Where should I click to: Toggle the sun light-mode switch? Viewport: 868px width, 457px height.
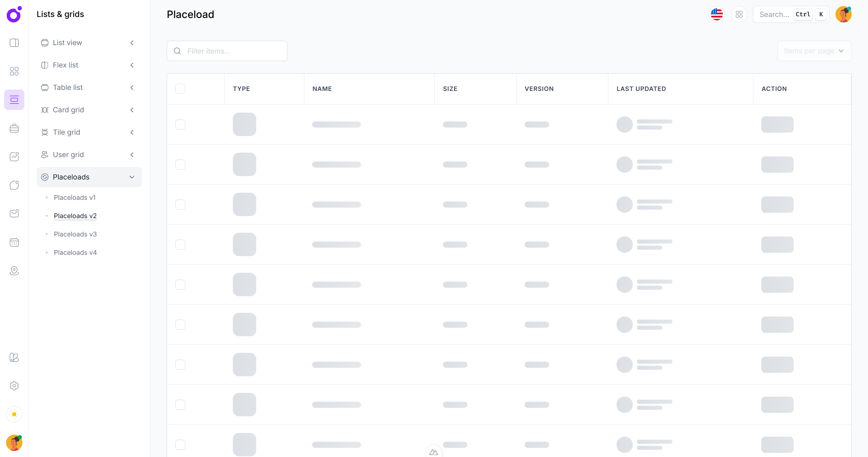coord(14,414)
